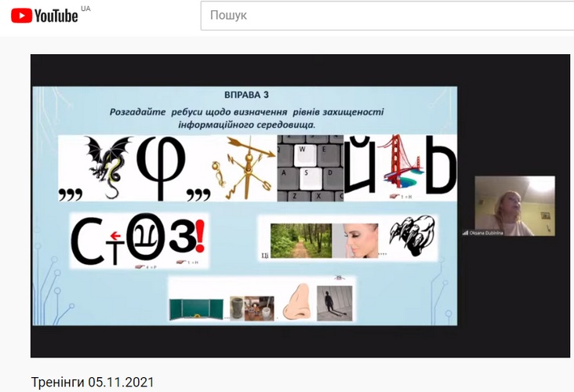
Task: Click the red exclamation mark in the rebus
Action: tap(200, 236)
